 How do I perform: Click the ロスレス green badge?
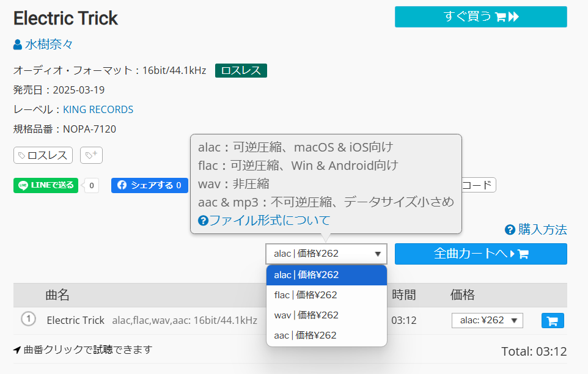click(x=241, y=70)
